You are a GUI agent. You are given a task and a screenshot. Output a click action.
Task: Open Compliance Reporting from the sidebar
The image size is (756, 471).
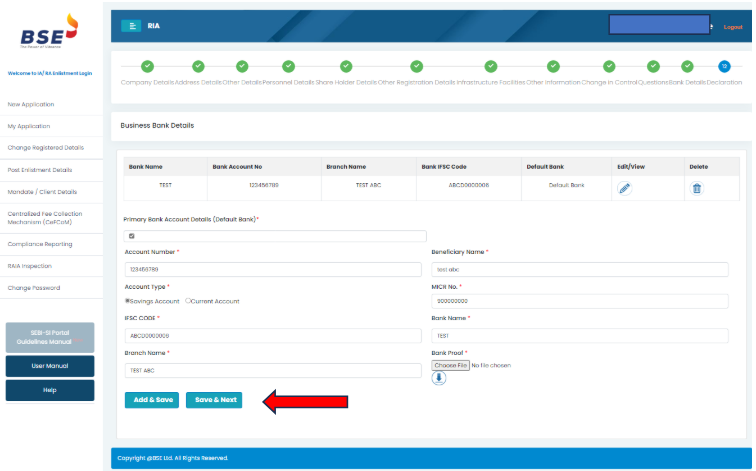tap(40, 244)
